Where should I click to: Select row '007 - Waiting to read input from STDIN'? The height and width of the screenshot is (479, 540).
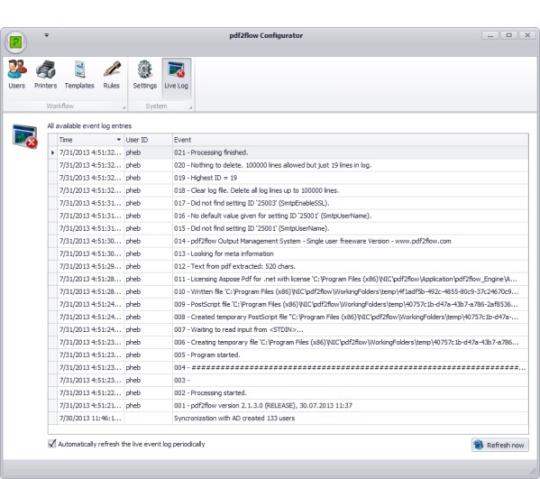(288, 330)
